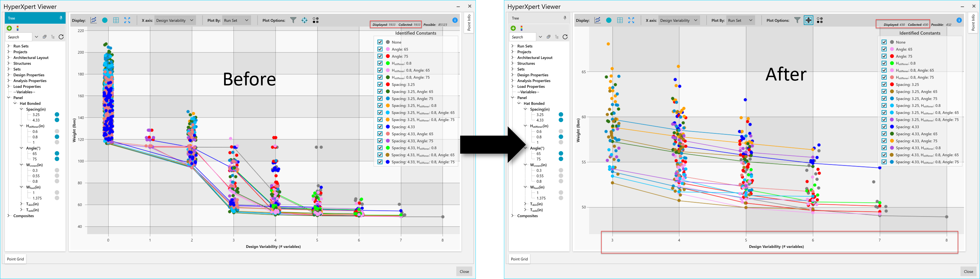Open X axis dropdown in Before window
The image size is (980, 279).
(x=175, y=20)
